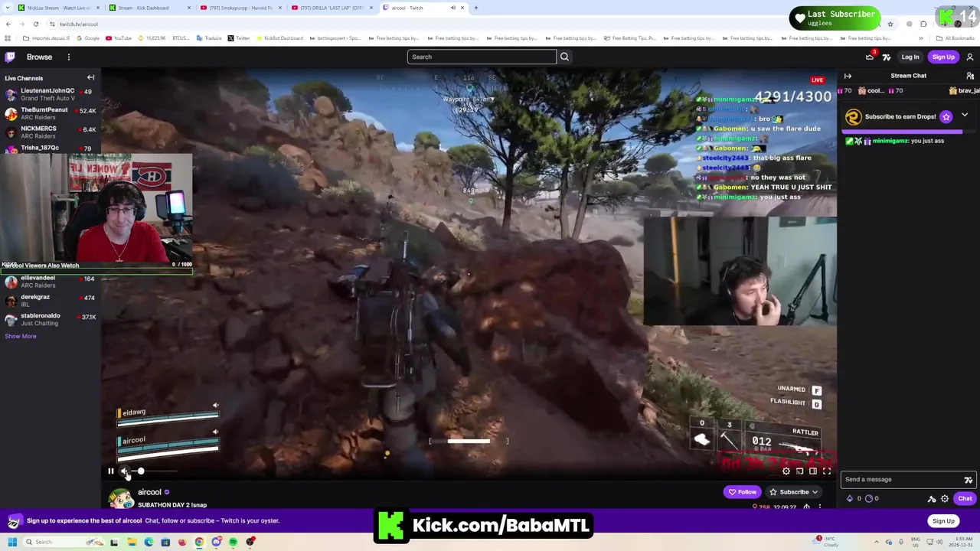Pause the Twitch stream playback
Viewport: 980px width, 551px height.
coord(111,471)
